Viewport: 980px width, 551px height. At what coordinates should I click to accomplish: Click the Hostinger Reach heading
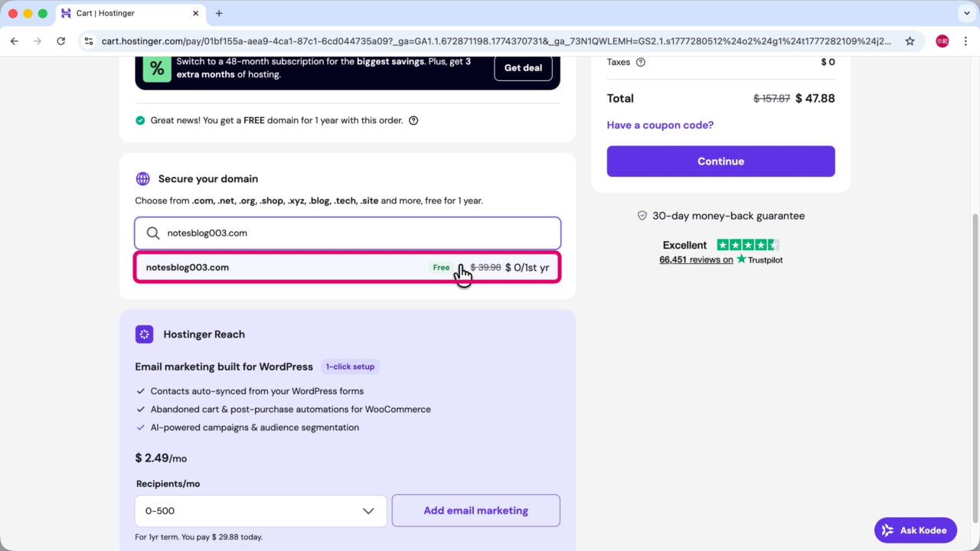pos(204,334)
